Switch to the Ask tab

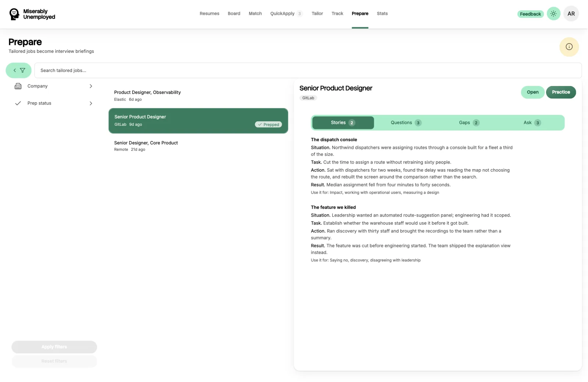532,123
